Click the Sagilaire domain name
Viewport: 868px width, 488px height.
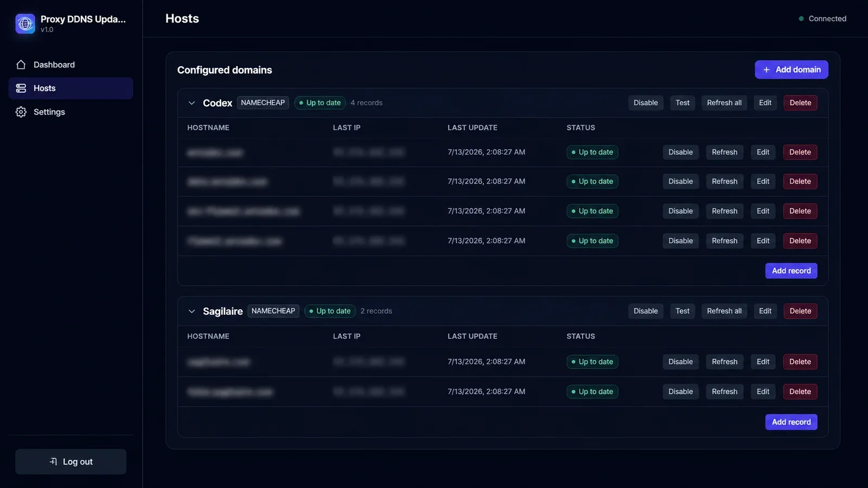click(222, 311)
